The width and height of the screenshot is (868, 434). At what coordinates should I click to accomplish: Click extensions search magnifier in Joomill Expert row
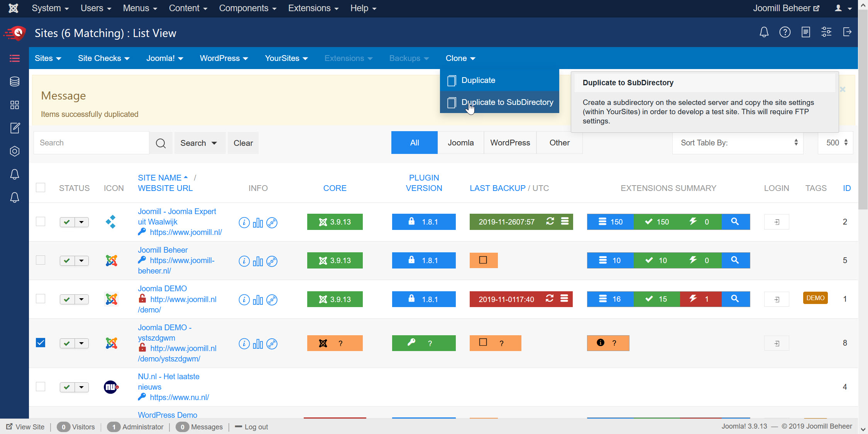point(735,222)
